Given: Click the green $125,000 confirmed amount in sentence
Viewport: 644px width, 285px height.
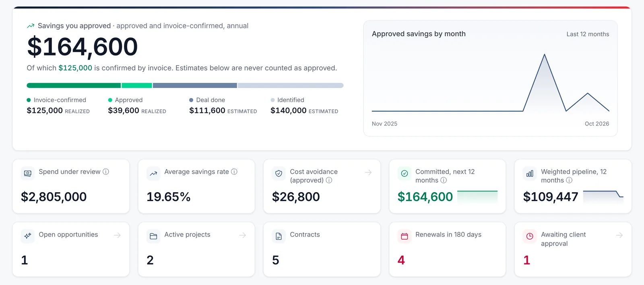Looking at the screenshot, I should [75, 68].
